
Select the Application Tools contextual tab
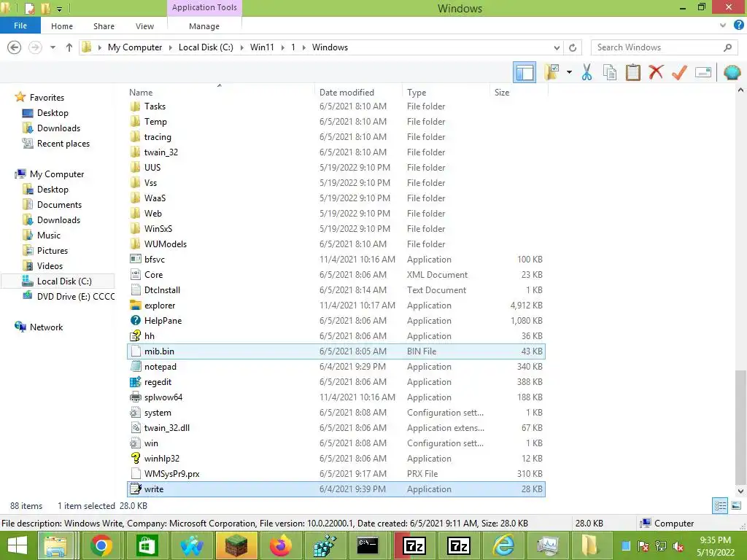(204, 7)
